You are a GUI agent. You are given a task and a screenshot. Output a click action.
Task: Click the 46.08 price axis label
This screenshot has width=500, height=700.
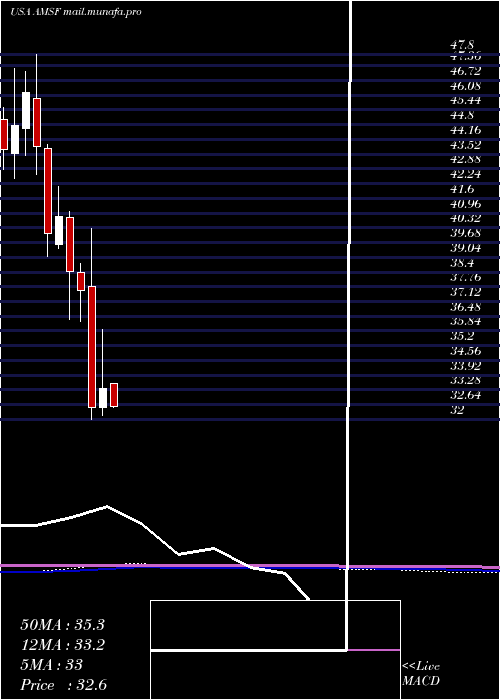point(466,86)
